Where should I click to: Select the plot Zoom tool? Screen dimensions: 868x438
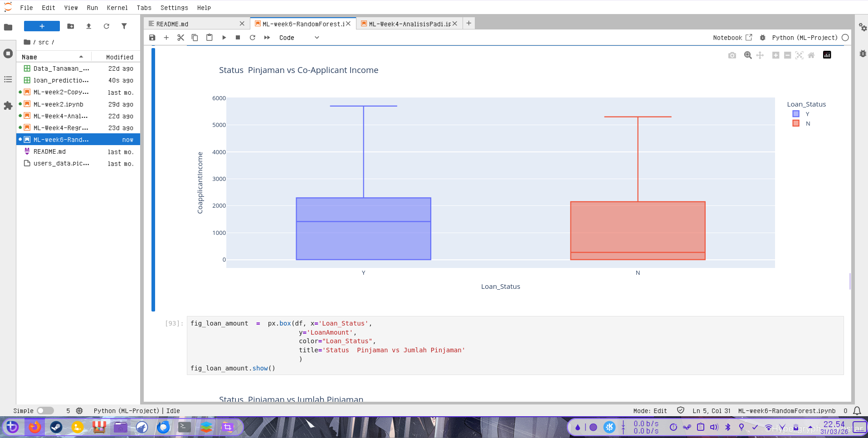748,55
